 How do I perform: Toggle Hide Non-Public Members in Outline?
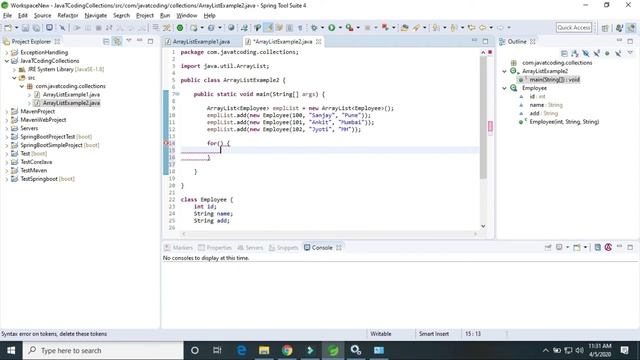[x=607, y=53]
